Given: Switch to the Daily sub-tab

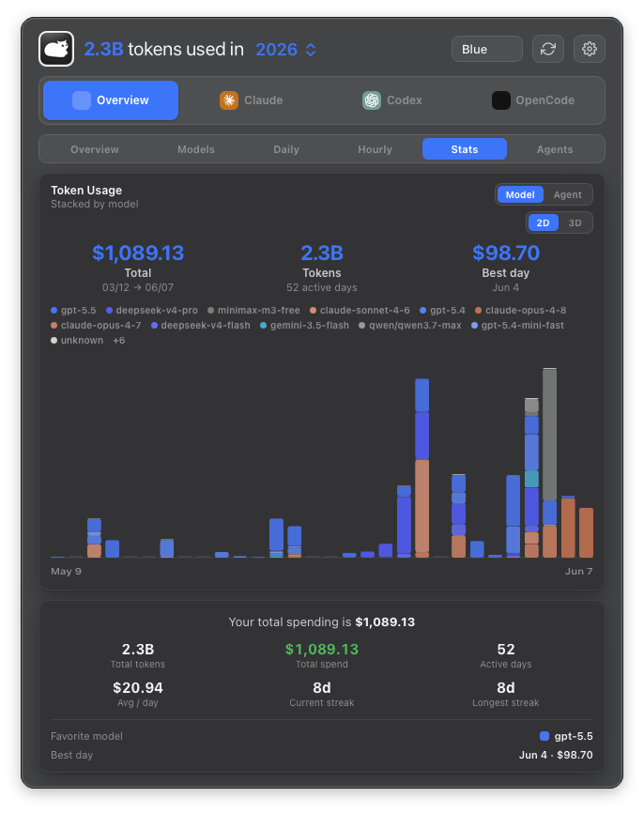Looking at the screenshot, I should (x=286, y=149).
